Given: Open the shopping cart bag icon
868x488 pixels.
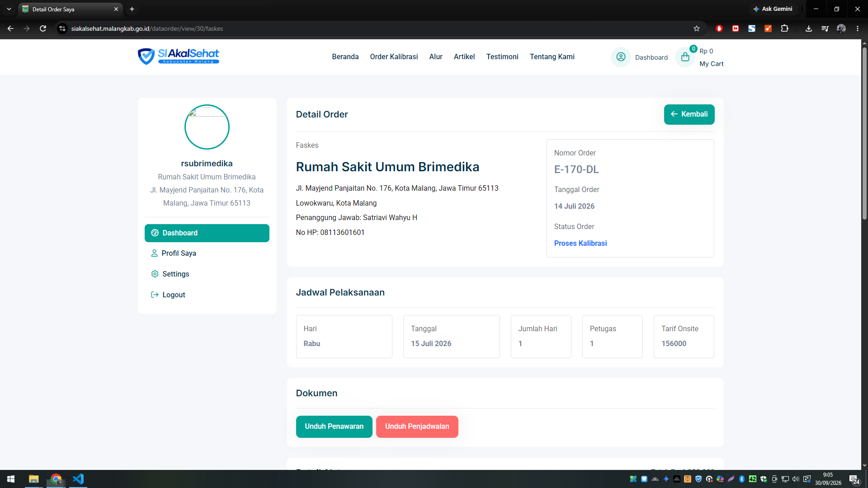Looking at the screenshot, I should [x=685, y=57].
